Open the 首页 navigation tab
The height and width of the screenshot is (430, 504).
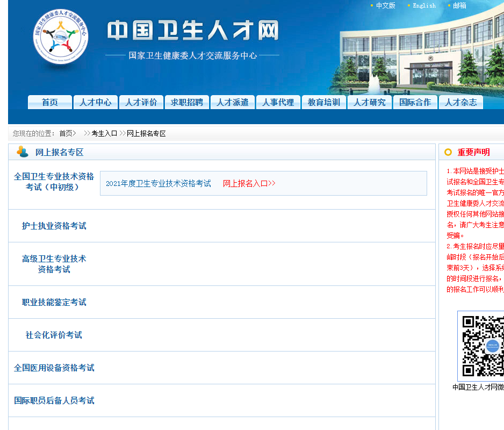click(x=50, y=102)
